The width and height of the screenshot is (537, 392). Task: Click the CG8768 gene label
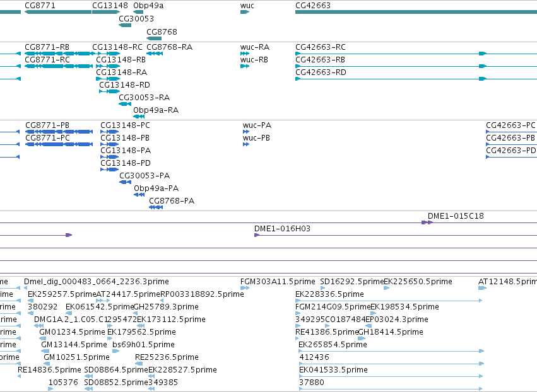click(162, 32)
